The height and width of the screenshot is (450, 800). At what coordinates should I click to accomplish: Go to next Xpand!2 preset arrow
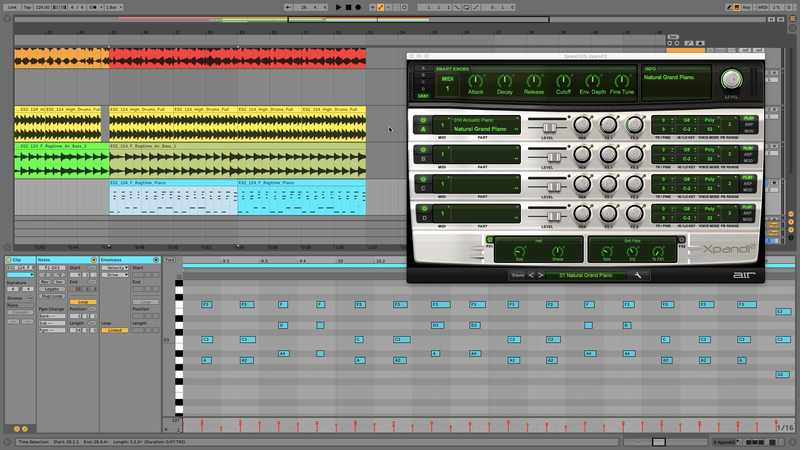tap(540, 275)
